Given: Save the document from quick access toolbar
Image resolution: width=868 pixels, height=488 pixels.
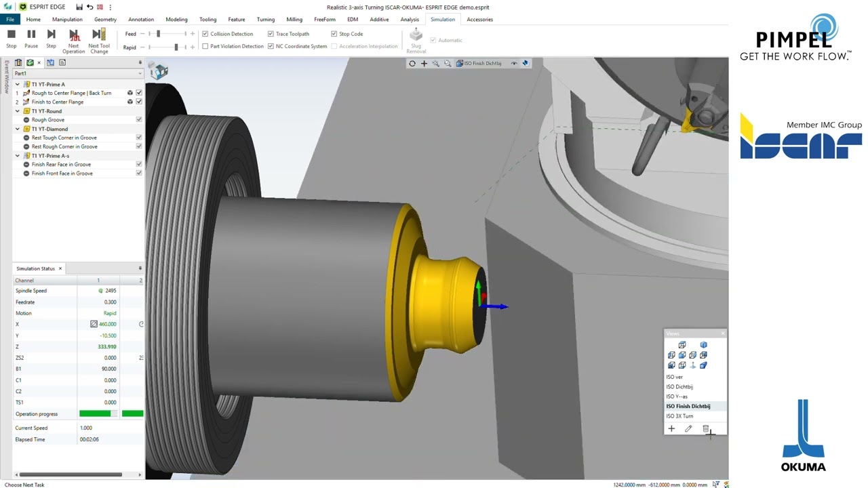Looking at the screenshot, I should click(79, 7).
